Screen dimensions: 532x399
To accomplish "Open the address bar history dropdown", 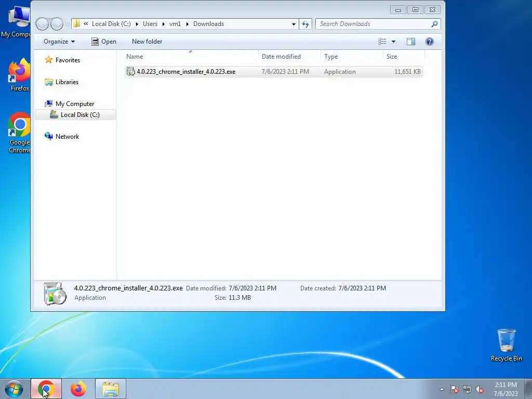I will click(x=294, y=24).
